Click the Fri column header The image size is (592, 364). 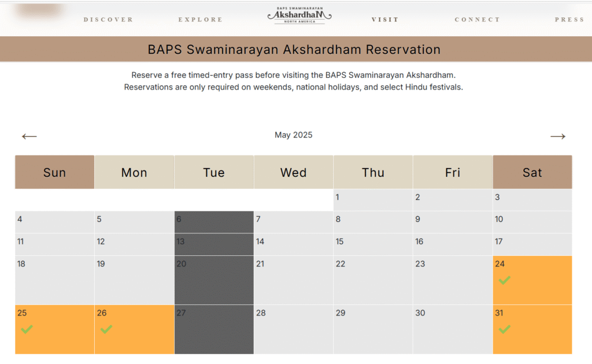pos(453,172)
